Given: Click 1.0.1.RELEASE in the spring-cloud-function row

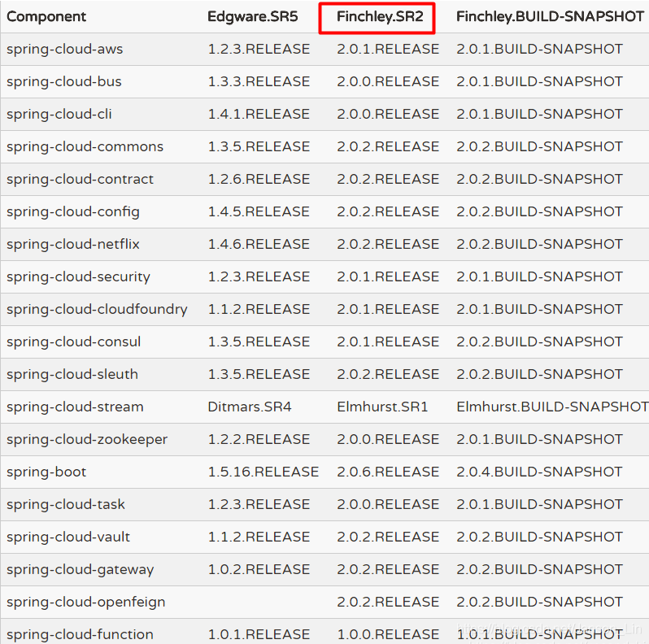Looking at the screenshot, I should pyautogui.click(x=259, y=634).
